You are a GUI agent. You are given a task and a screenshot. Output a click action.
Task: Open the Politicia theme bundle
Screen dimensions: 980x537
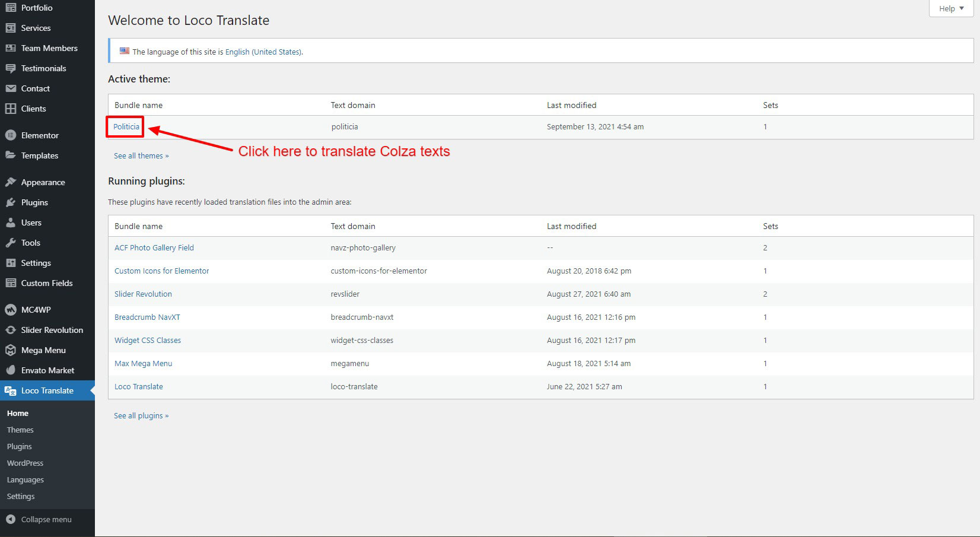pos(126,126)
